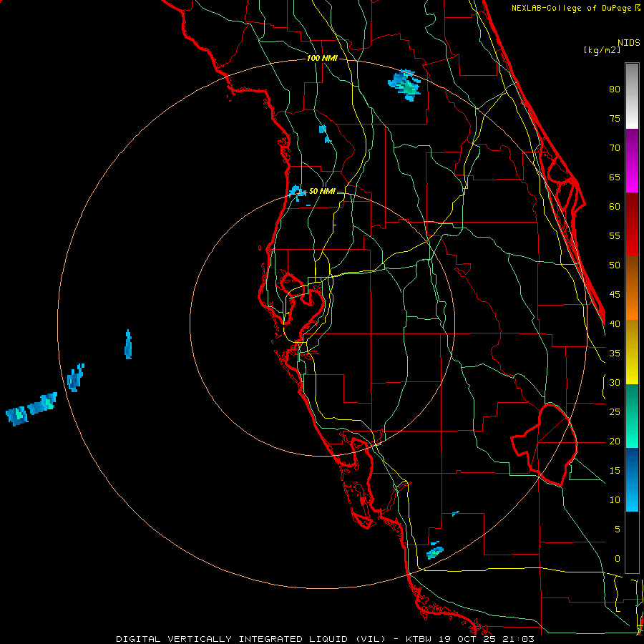Click the 50 value on the color scale
This screenshot has height=644, width=644.
pos(615,265)
